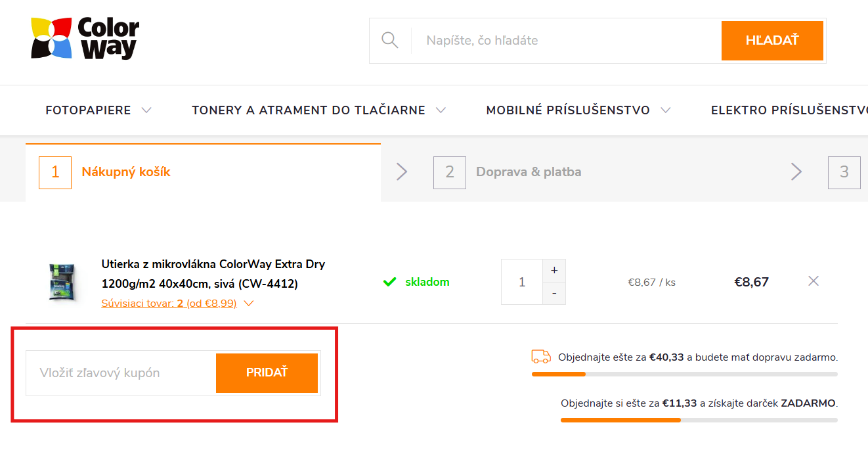Click the ColorWay logo
Viewport: 868px width, 452px height.
pyautogui.click(x=85, y=39)
